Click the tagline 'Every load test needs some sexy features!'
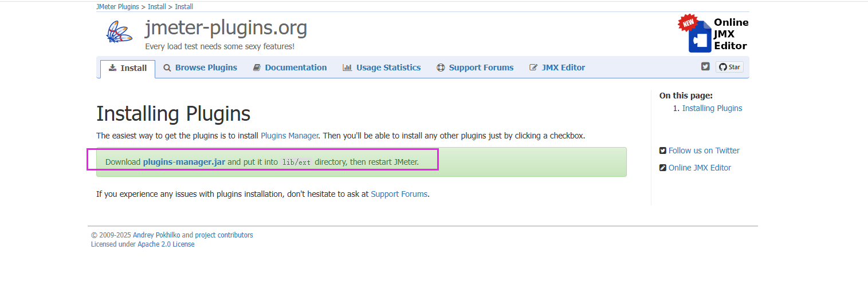Viewport: 868px width, 305px height. (220, 46)
